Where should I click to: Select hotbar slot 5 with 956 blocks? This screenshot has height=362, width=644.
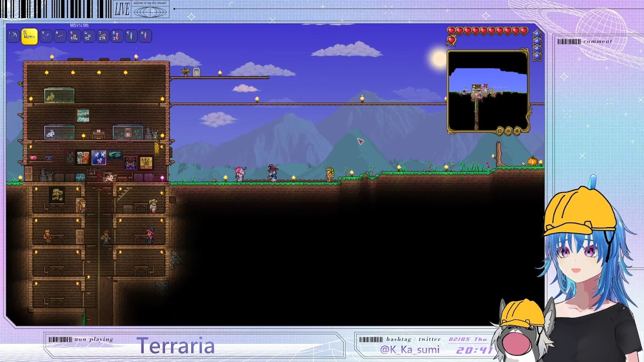click(74, 36)
